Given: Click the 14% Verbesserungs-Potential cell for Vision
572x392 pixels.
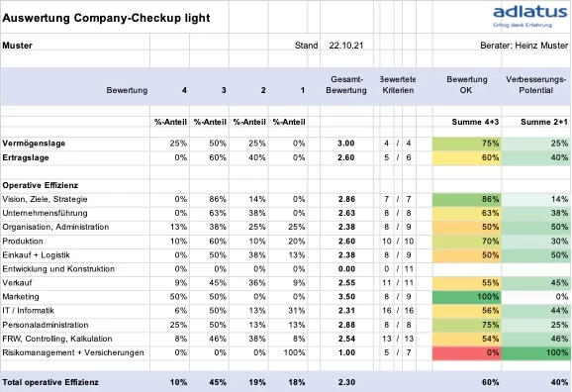Looking at the screenshot, I should click(536, 199).
